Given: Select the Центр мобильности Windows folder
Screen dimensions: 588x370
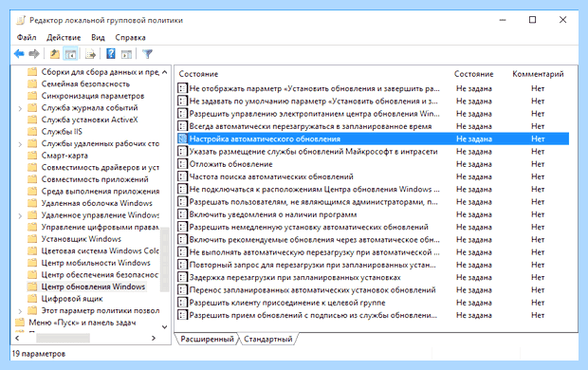Looking at the screenshot, I should 96,263.
